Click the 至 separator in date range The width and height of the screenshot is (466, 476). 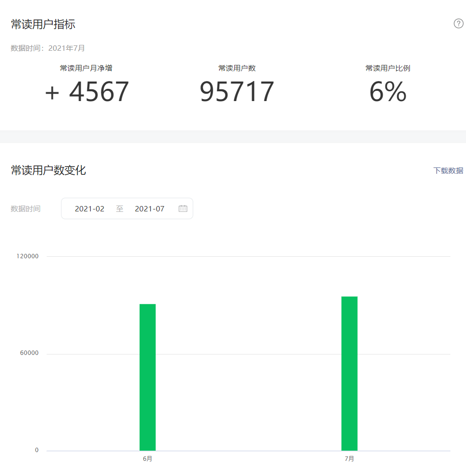[x=120, y=208]
